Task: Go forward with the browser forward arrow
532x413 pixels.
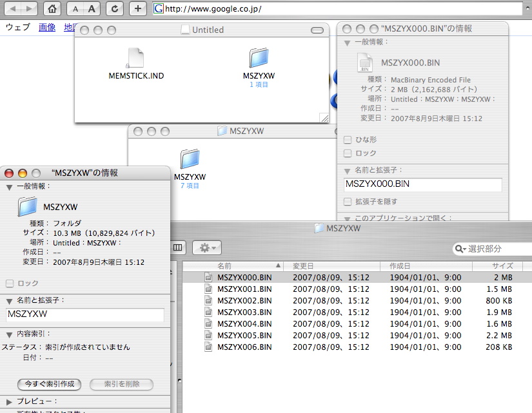Action: pos(30,9)
